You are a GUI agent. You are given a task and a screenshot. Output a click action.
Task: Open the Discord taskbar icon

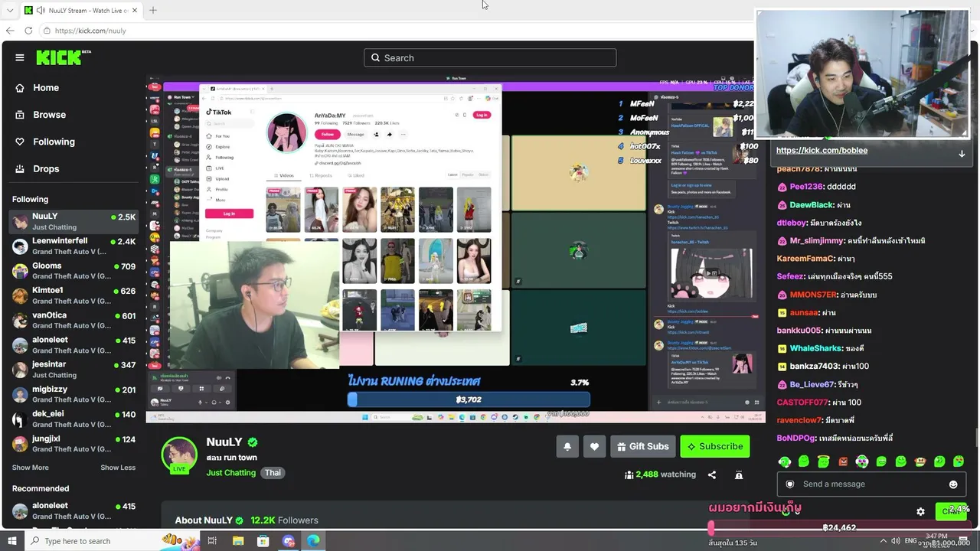coord(289,541)
